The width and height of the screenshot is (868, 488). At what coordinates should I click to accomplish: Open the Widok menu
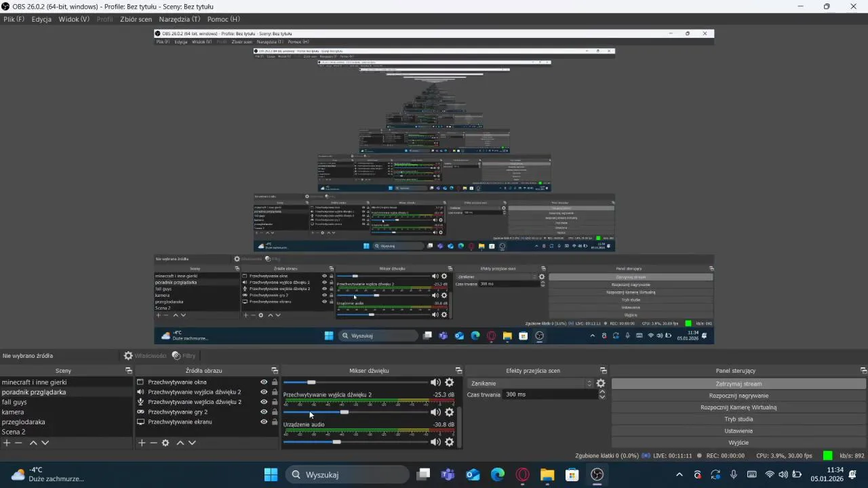[74, 19]
